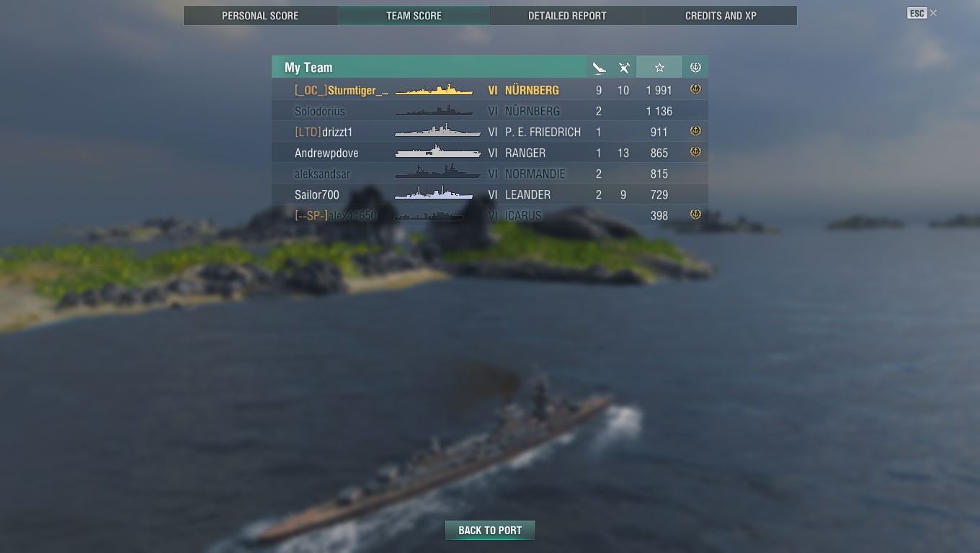
Task: Select player Sailor700 in team list
Action: click(x=490, y=194)
